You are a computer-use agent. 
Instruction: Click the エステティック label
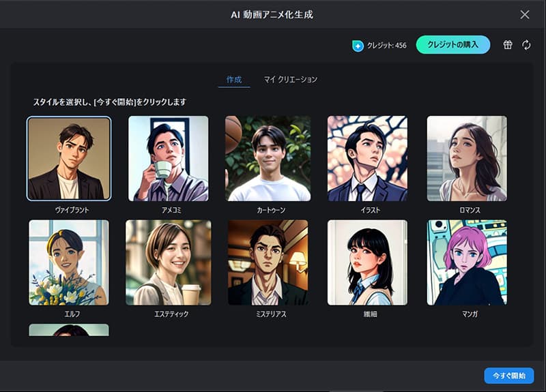point(171,314)
